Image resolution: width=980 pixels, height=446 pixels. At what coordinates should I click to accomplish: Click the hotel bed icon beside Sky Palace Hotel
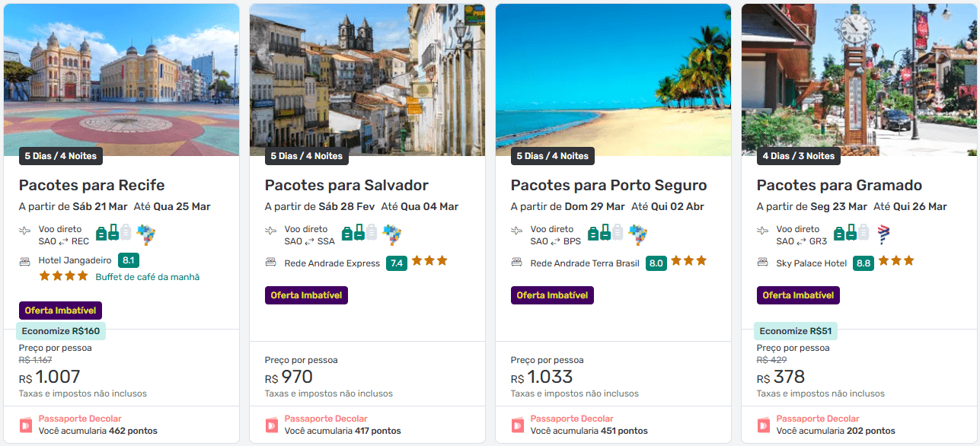763,263
